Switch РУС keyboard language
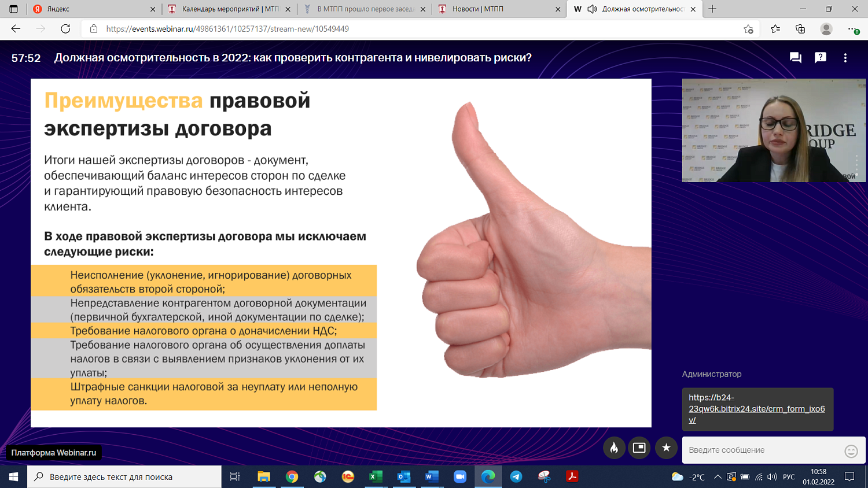 pyautogui.click(x=789, y=477)
